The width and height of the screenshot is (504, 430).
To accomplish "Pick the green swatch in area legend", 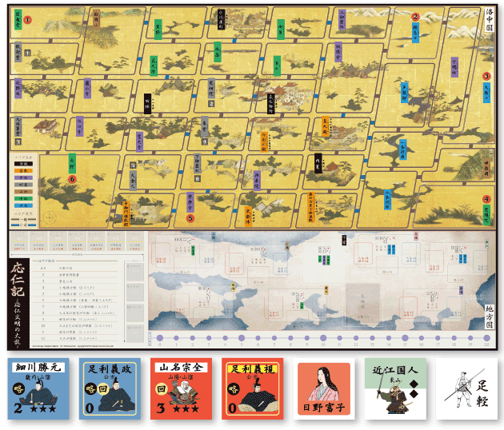I will click(24, 199).
